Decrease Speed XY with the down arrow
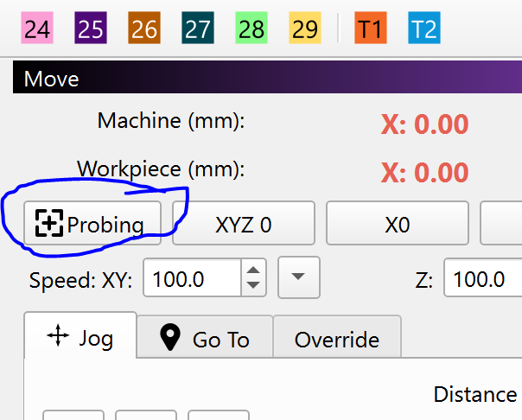 pyautogui.click(x=253, y=286)
